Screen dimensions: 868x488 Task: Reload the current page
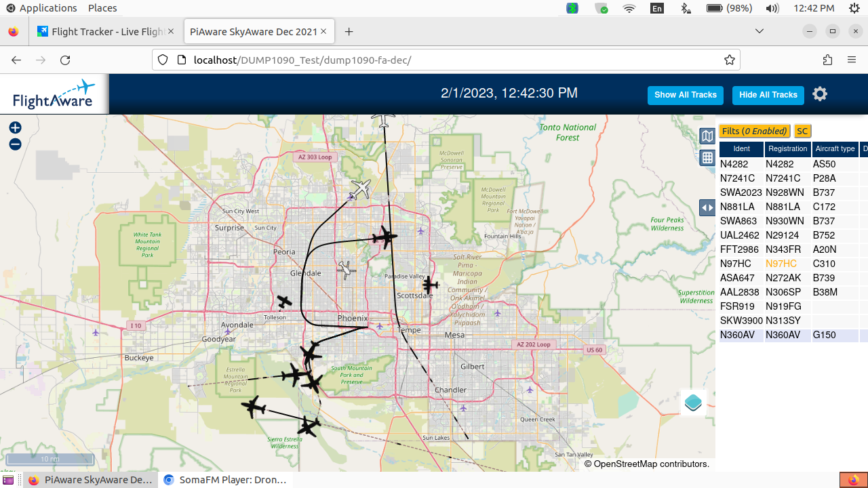[65, 60]
